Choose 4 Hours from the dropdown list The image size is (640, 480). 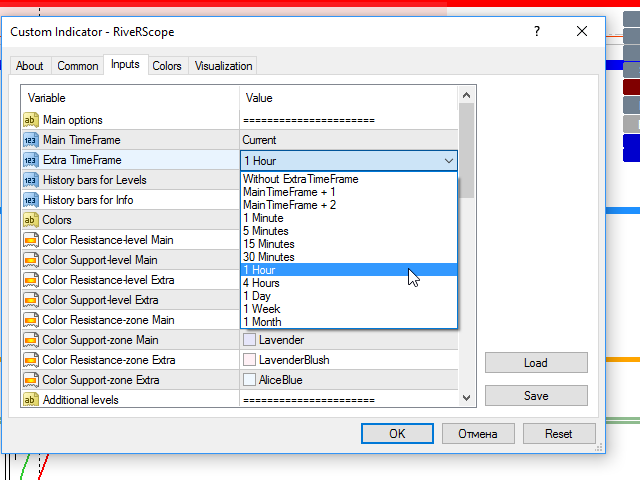click(261, 283)
